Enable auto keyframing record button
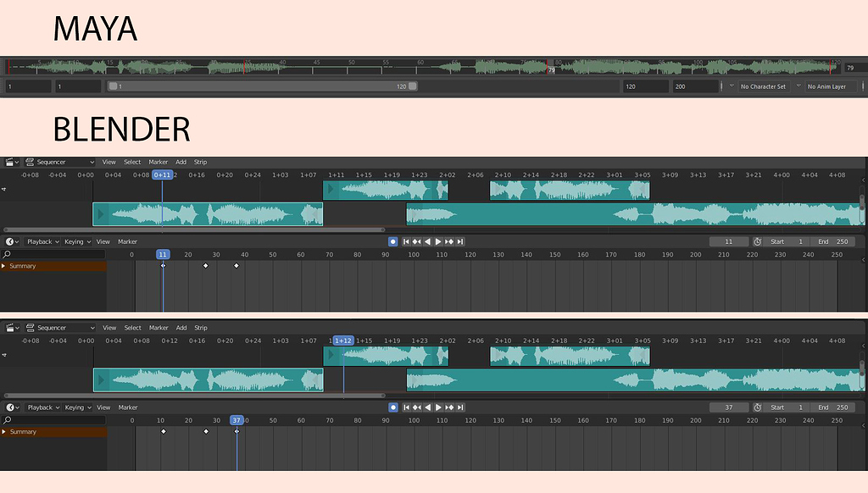The image size is (868, 493). click(392, 241)
